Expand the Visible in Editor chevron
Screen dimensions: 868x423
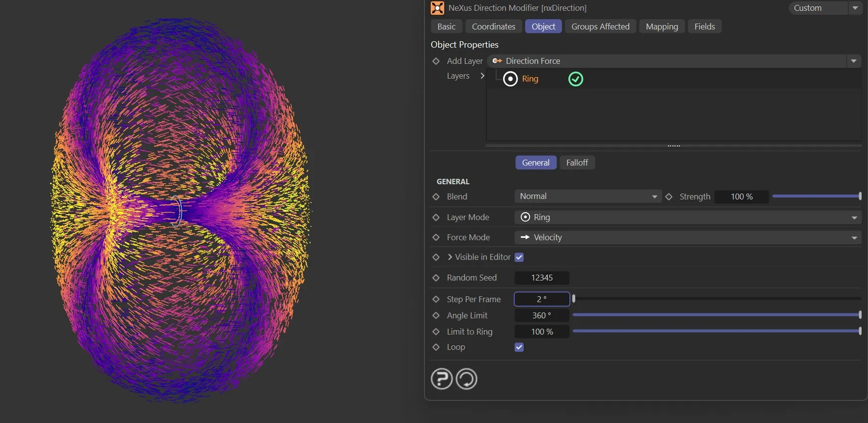pyautogui.click(x=450, y=257)
